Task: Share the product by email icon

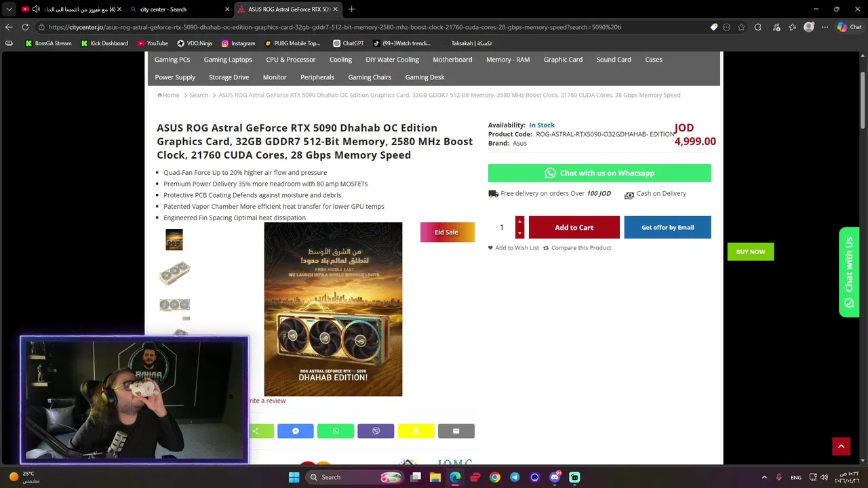Action: click(456, 431)
